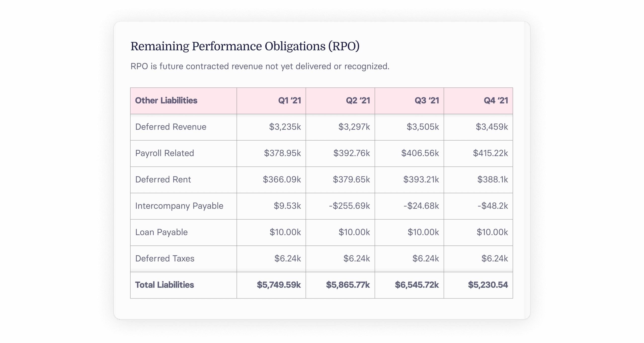Click the Payroll Related row label
Image resolution: width=644 pixels, height=343 pixels.
(x=165, y=153)
